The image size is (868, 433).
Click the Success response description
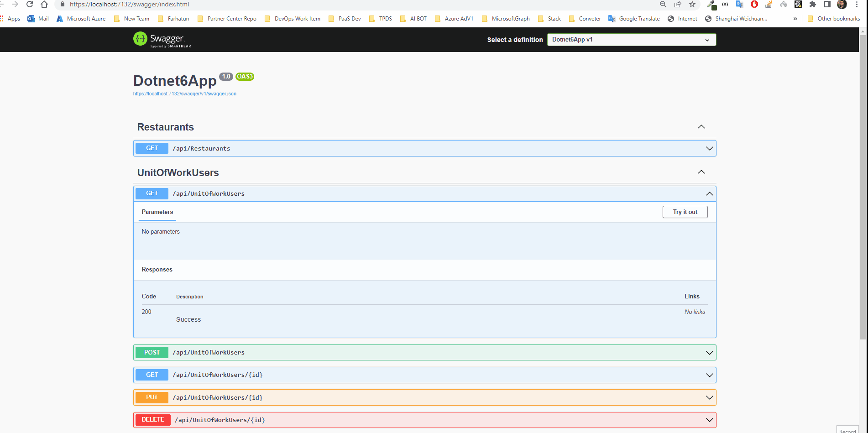(x=188, y=319)
